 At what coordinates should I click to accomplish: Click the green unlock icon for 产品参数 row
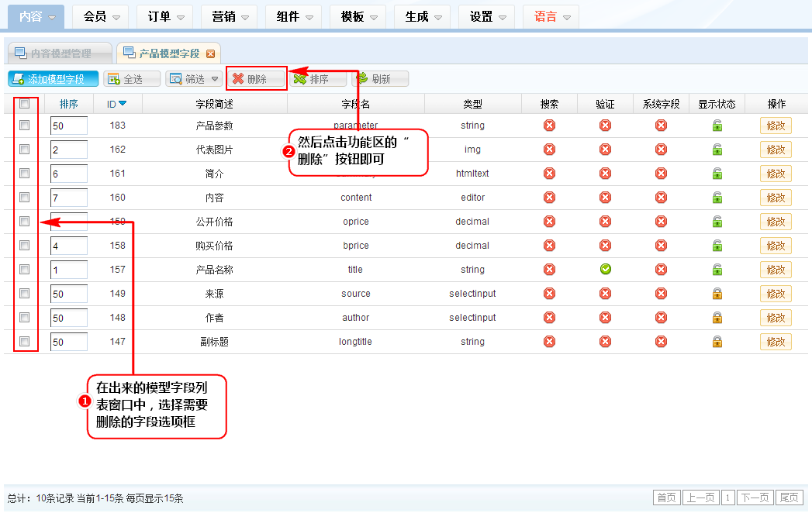pos(717,126)
